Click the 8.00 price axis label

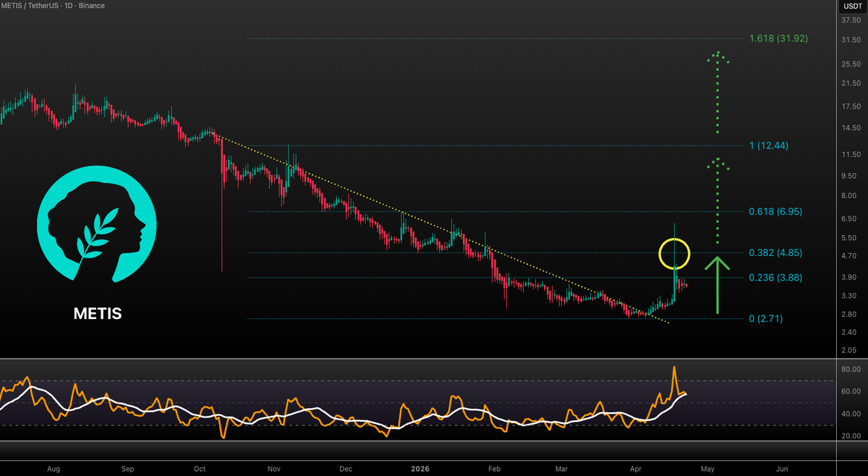pos(851,195)
